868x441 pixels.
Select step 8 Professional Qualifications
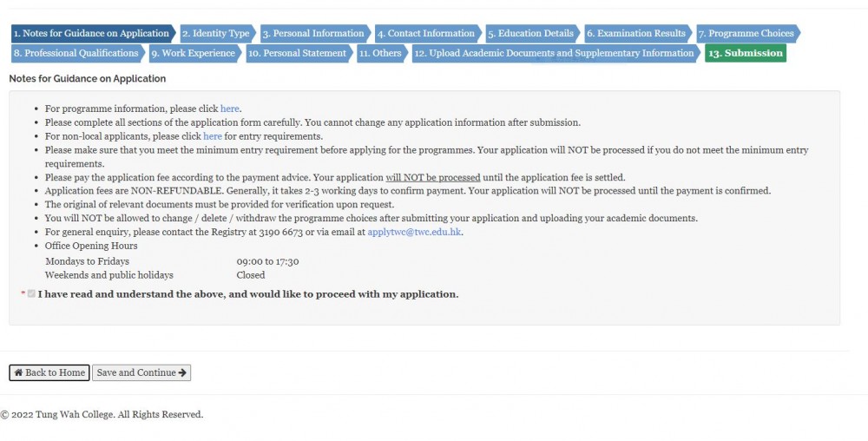[x=78, y=53]
